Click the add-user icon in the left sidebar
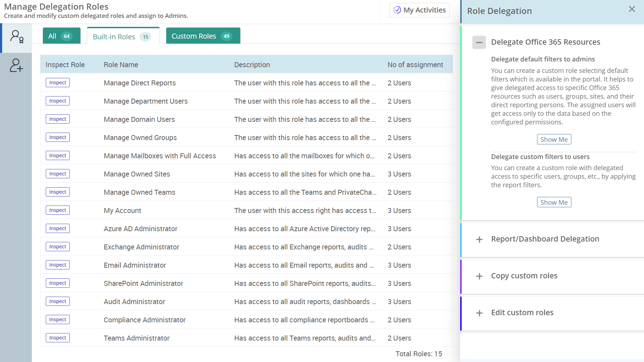644x362 pixels. (x=16, y=66)
